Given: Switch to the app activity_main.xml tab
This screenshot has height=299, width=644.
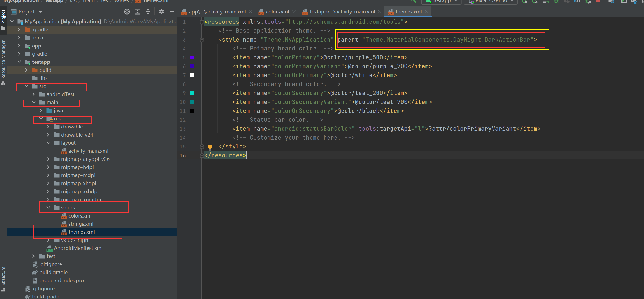Looking at the screenshot, I should coord(217,12).
